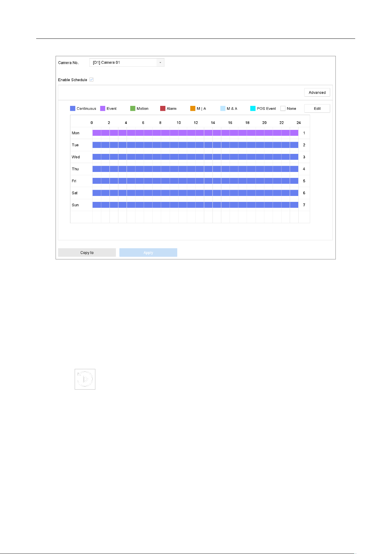This screenshot has width=392, height=554.
Task: Click the Wed schedule bar
Action: pyautogui.click(x=195, y=157)
